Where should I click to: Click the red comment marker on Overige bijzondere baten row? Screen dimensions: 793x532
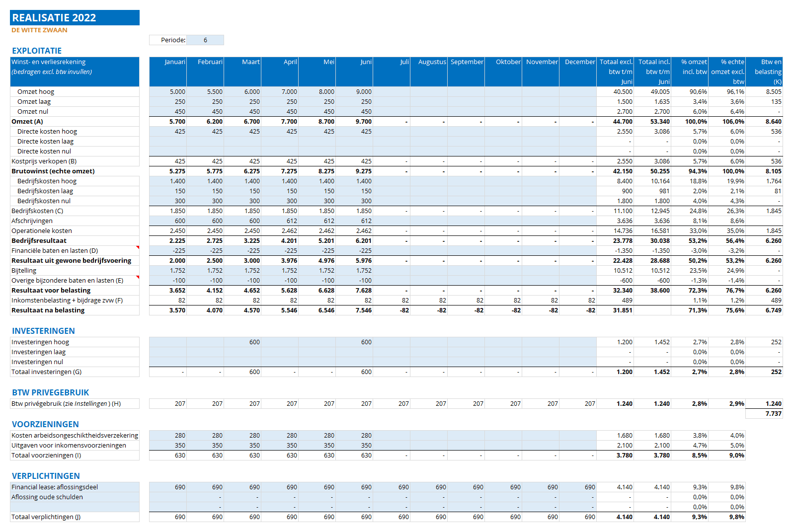click(138, 277)
